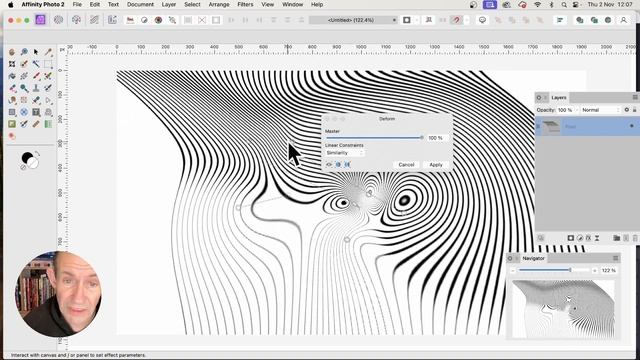640x360 pixels.
Task: Open the Normal blend mode dropdown
Action: click(601, 110)
